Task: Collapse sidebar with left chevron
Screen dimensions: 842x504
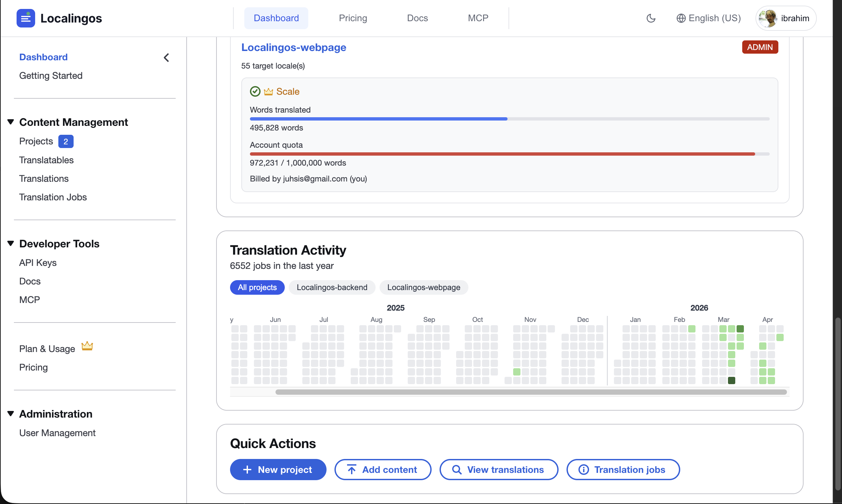Action: click(166, 57)
